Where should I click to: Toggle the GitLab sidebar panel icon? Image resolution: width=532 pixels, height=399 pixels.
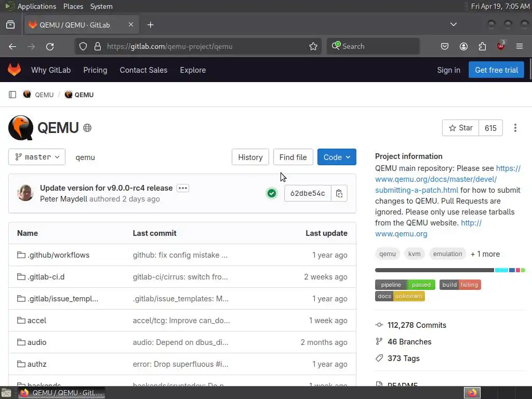coord(12,95)
